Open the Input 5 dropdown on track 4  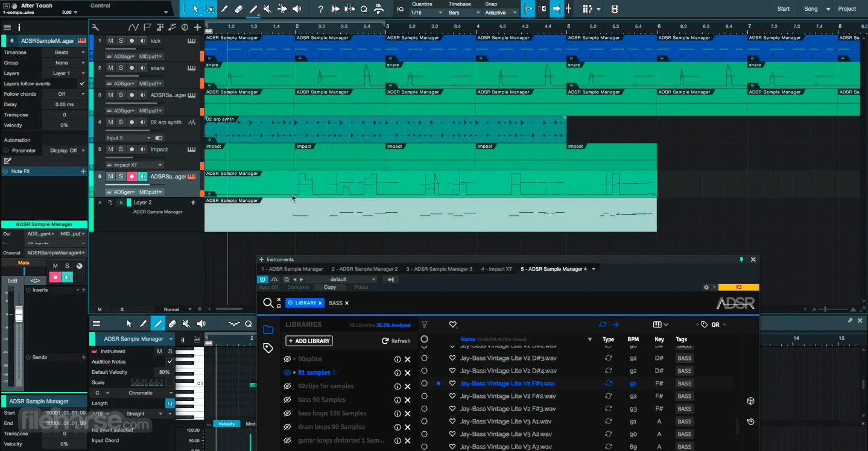[x=128, y=138]
